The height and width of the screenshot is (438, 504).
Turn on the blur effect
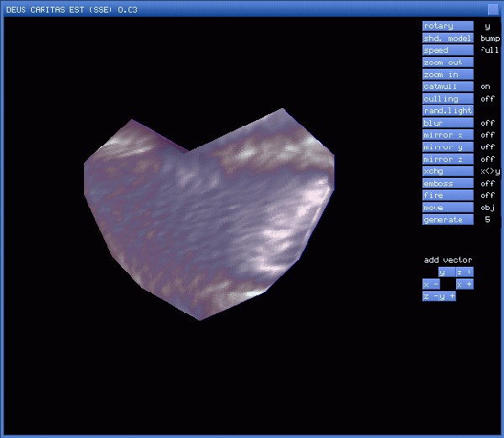(448, 123)
